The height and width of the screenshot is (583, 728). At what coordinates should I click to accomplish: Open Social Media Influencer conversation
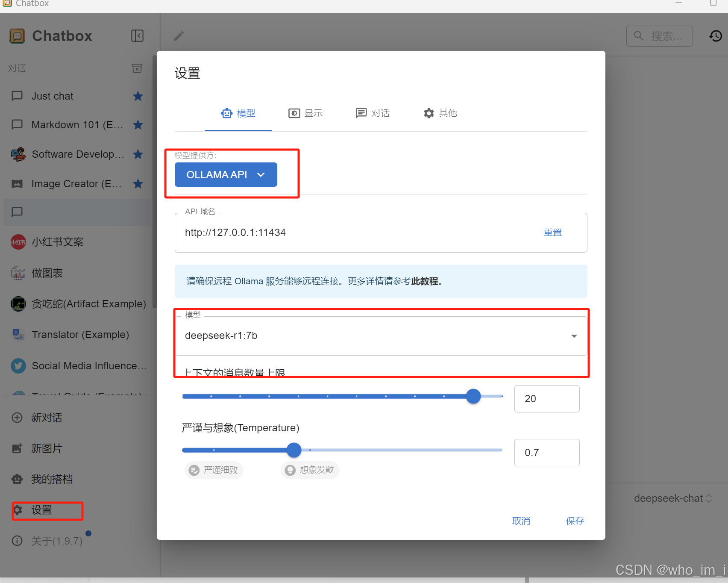(77, 366)
